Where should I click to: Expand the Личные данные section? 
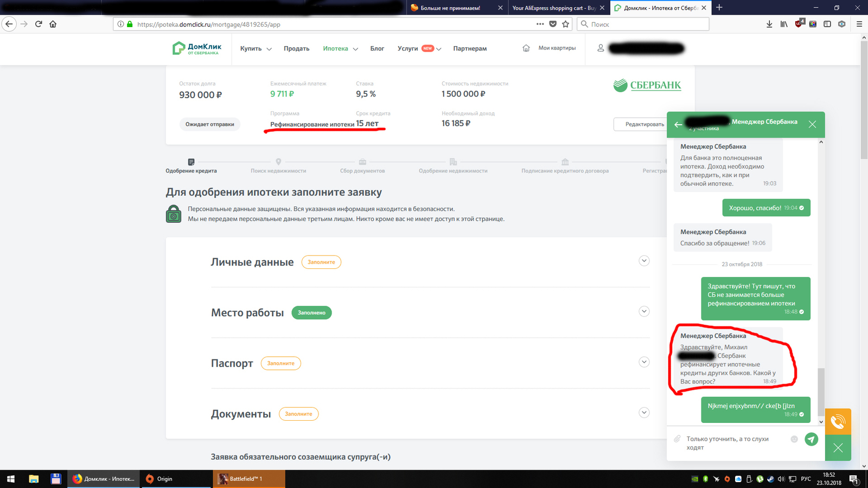[x=644, y=261]
